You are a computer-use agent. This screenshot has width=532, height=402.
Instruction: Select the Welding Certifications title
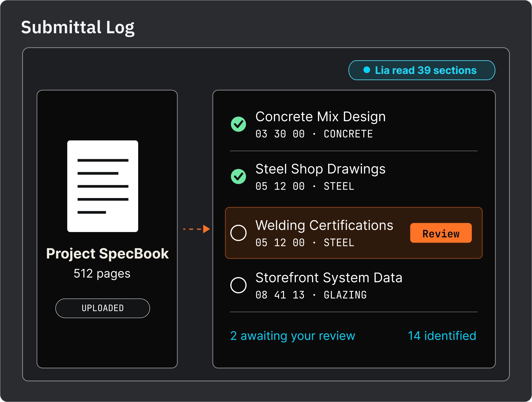pyautogui.click(x=324, y=225)
